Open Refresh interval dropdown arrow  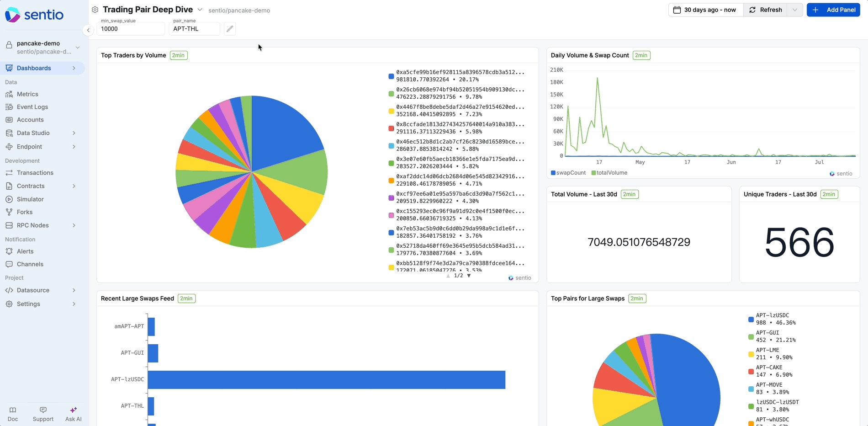[795, 10]
